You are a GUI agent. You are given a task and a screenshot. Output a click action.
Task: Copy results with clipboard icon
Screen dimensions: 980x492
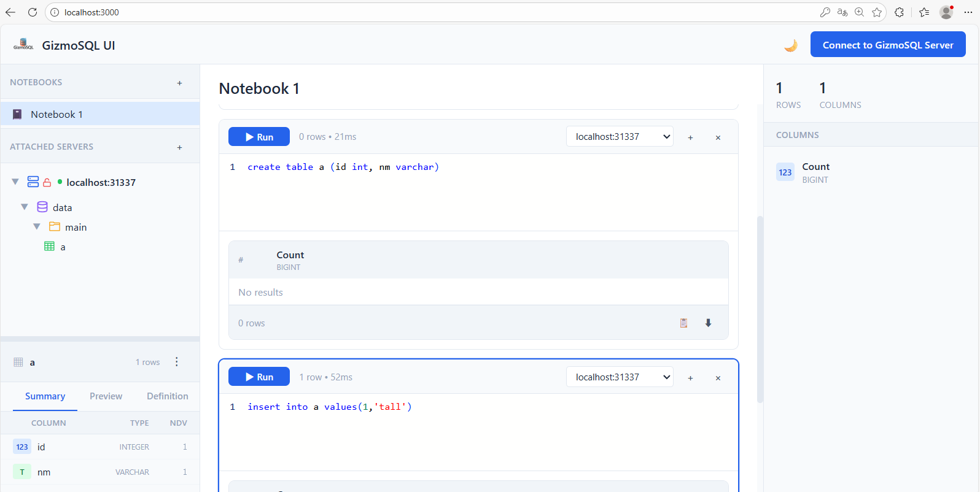tap(683, 323)
